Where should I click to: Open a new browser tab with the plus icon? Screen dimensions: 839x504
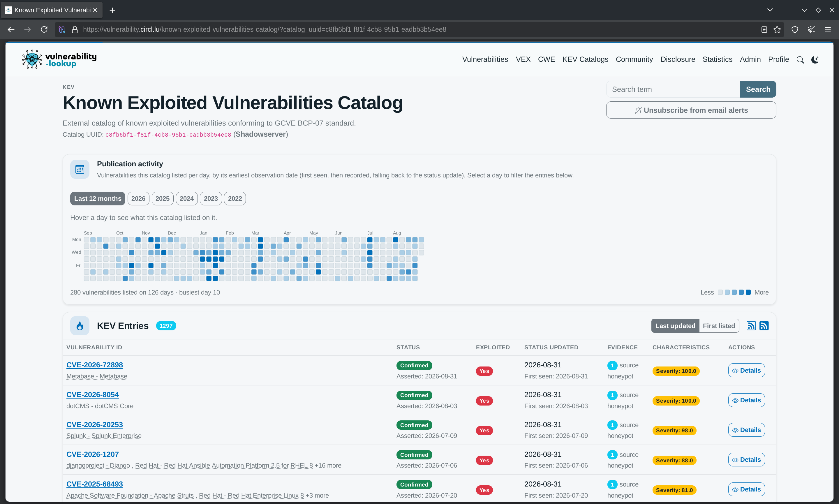(112, 10)
